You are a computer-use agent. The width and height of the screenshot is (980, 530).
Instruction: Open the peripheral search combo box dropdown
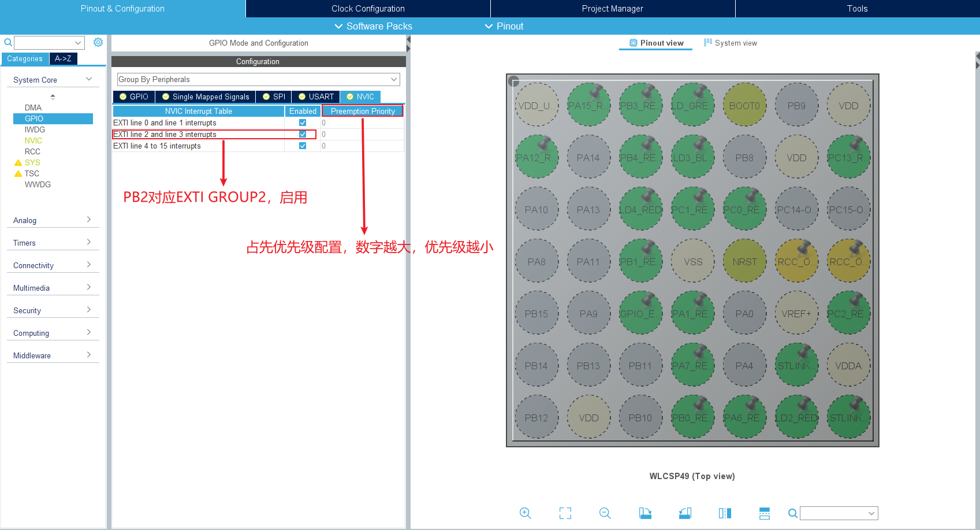coord(77,43)
